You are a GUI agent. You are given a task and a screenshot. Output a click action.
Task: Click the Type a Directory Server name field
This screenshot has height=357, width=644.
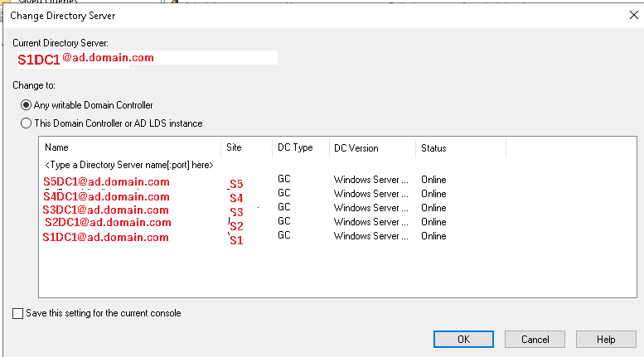pyautogui.click(x=128, y=165)
